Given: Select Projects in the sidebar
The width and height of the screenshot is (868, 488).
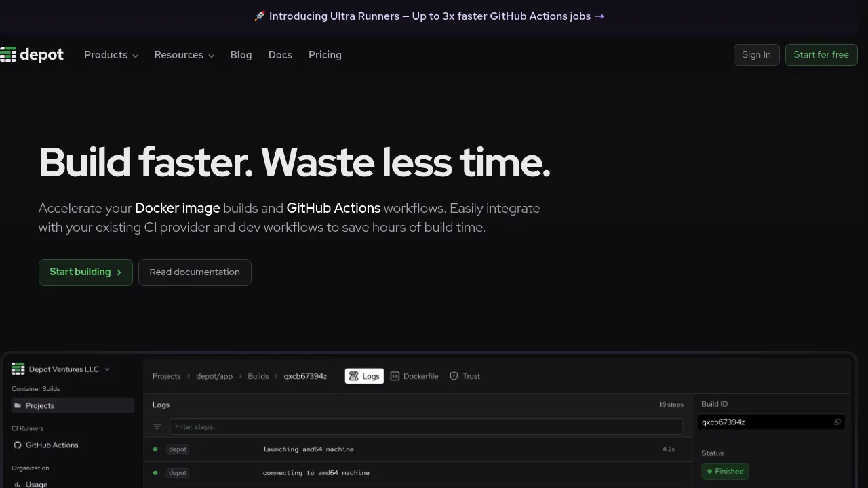Looking at the screenshot, I should pos(73,405).
